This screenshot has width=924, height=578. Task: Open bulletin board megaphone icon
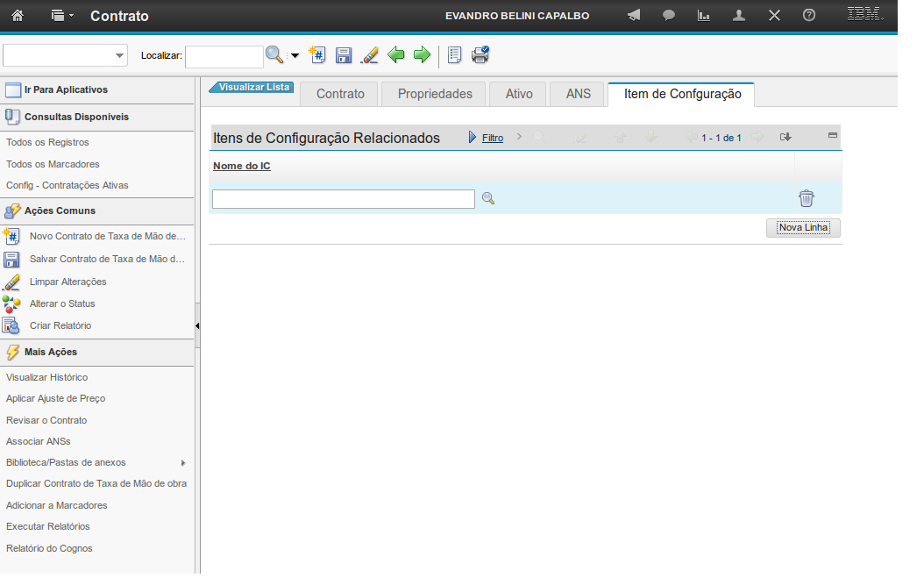tap(634, 16)
